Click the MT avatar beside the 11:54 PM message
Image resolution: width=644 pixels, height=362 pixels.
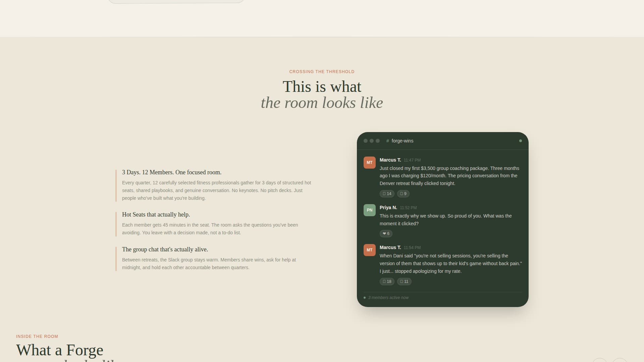(x=369, y=250)
